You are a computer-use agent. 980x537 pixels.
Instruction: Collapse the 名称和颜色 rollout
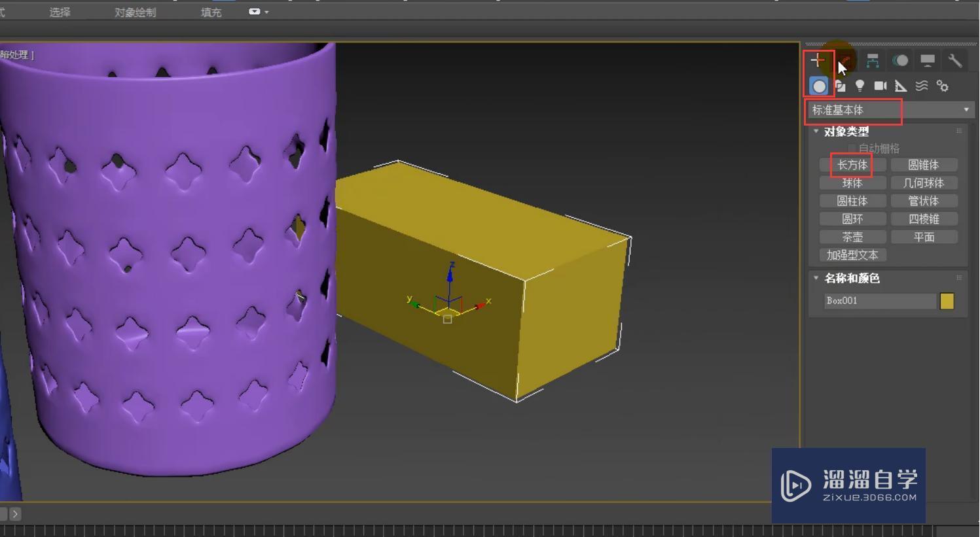tap(816, 278)
